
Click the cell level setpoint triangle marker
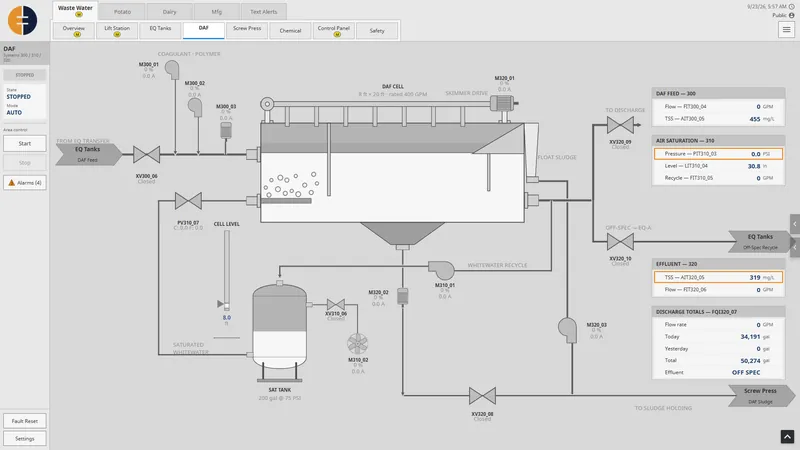click(220, 304)
